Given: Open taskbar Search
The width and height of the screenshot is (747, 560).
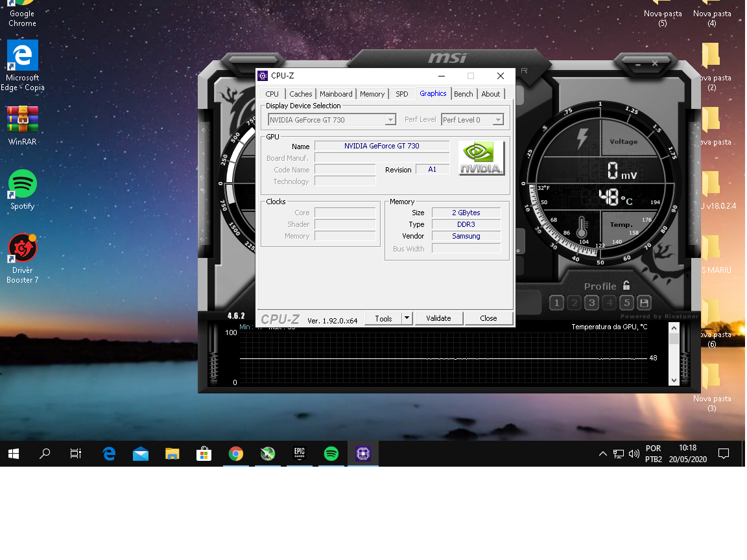Looking at the screenshot, I should click(45, 454).
